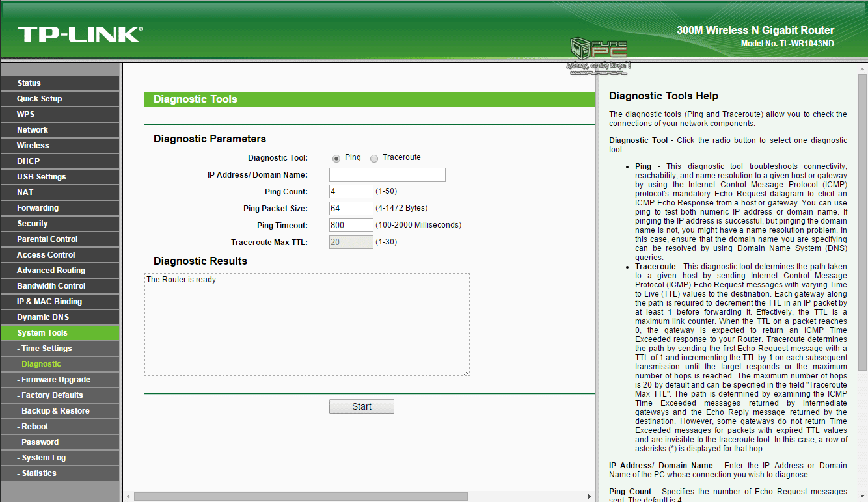Open Dynamic DNS page
Viewport: 868px width, 502px height.
tap(60, 317)
